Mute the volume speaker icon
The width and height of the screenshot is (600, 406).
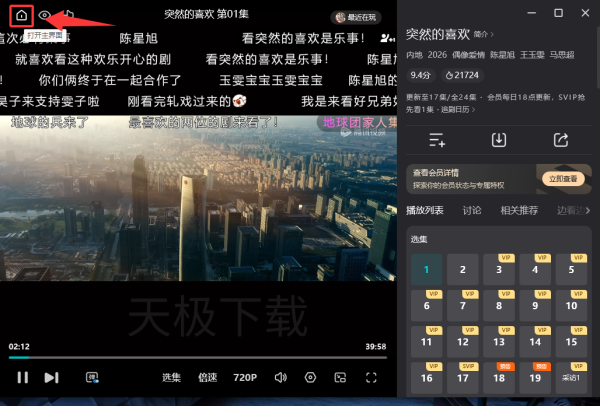coord(281,377)
